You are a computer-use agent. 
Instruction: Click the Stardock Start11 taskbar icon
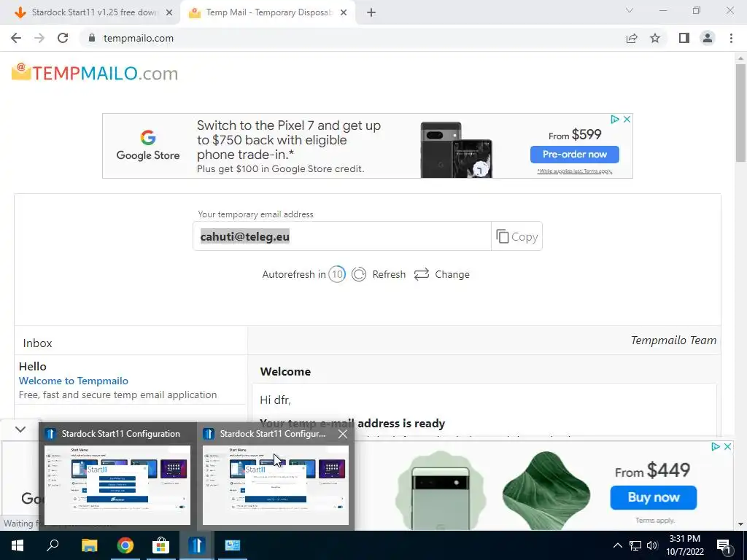pos(196,545)
